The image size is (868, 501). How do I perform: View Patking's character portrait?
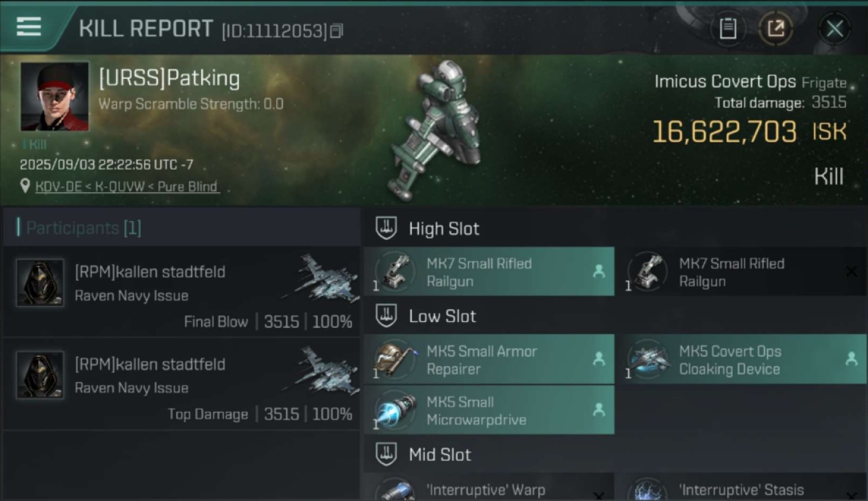[55, 96]
